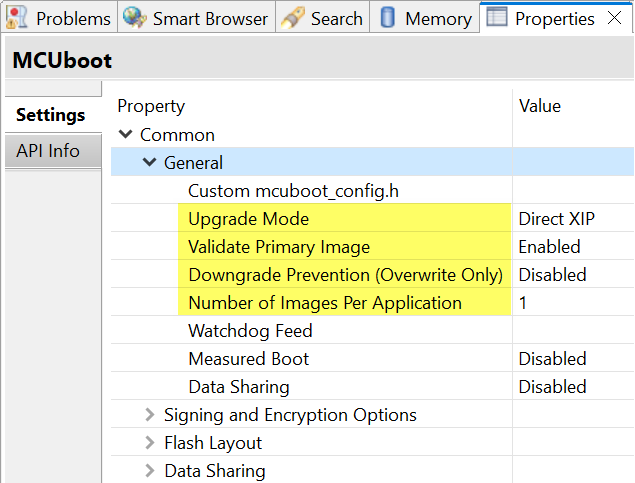Click the Properties table icon

click(497, 18)
